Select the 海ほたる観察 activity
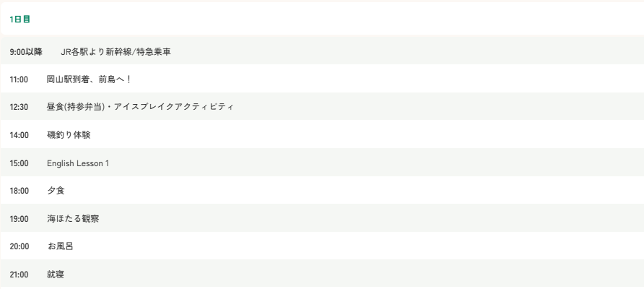Screen dimensions: 644x289 [73, 219]
